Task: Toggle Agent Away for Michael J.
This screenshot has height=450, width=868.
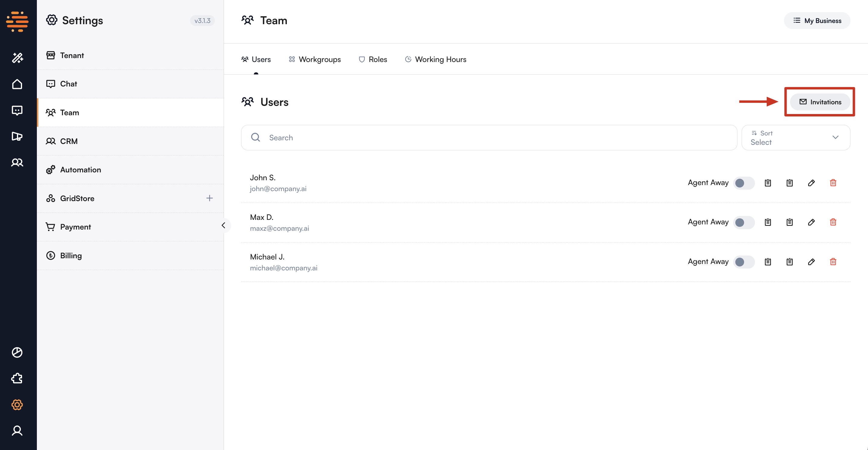Action: pos(744,262)
